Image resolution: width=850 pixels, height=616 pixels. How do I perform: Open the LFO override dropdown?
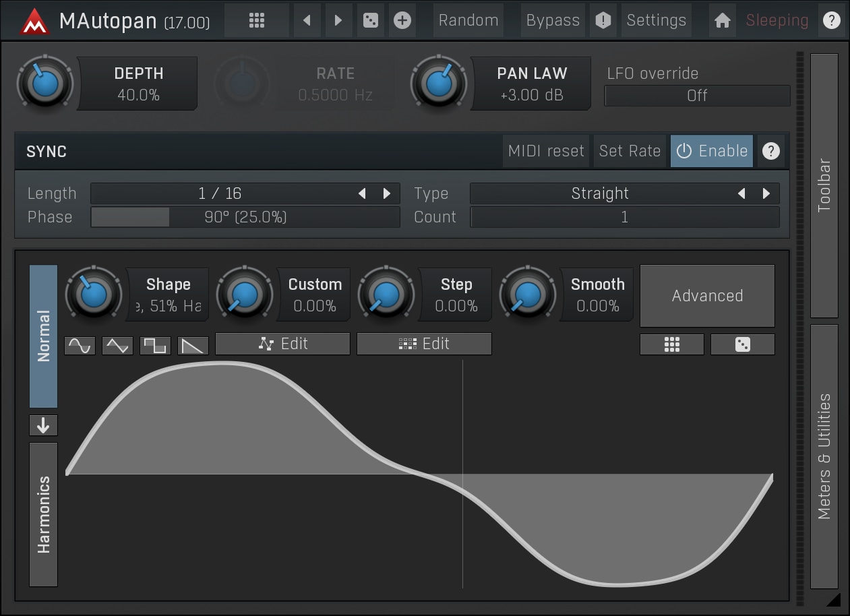coord(696,96)
